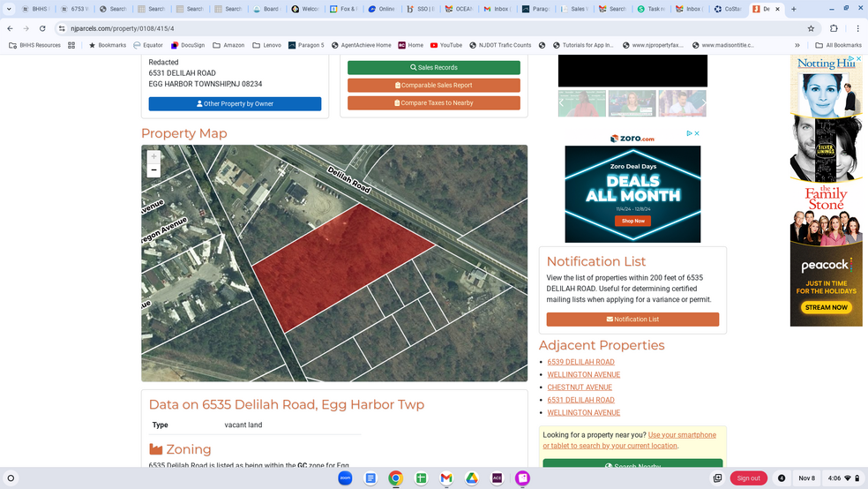Open the 4:06 status tray

coord(843,478)
